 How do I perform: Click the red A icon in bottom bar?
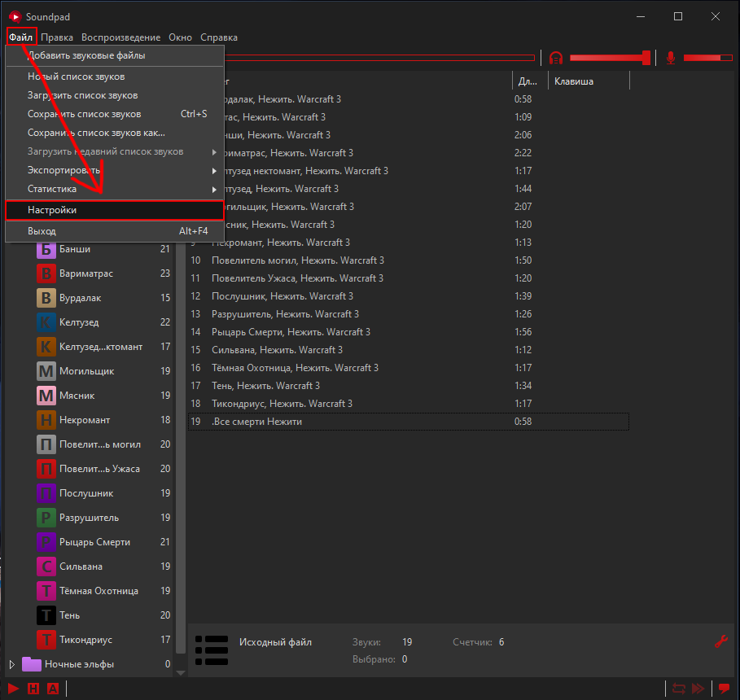[53, 689]
